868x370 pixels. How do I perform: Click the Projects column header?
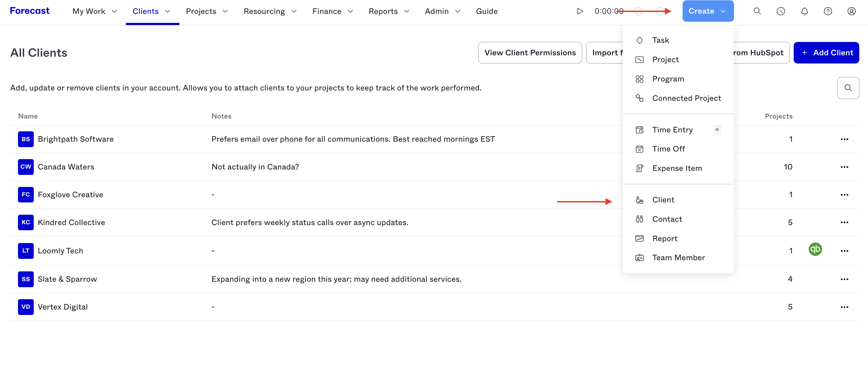coord(778,116)
